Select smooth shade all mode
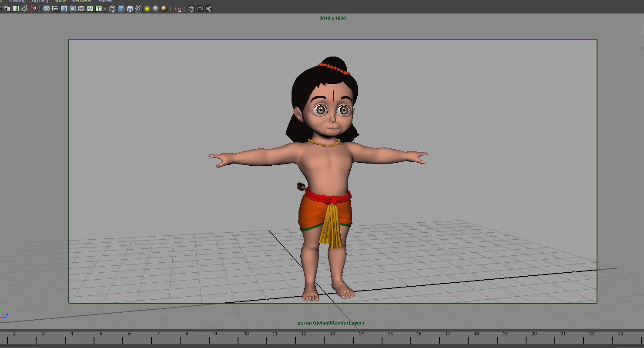The height and width of the screenshot is (348, 644). (x=121, y=9)
